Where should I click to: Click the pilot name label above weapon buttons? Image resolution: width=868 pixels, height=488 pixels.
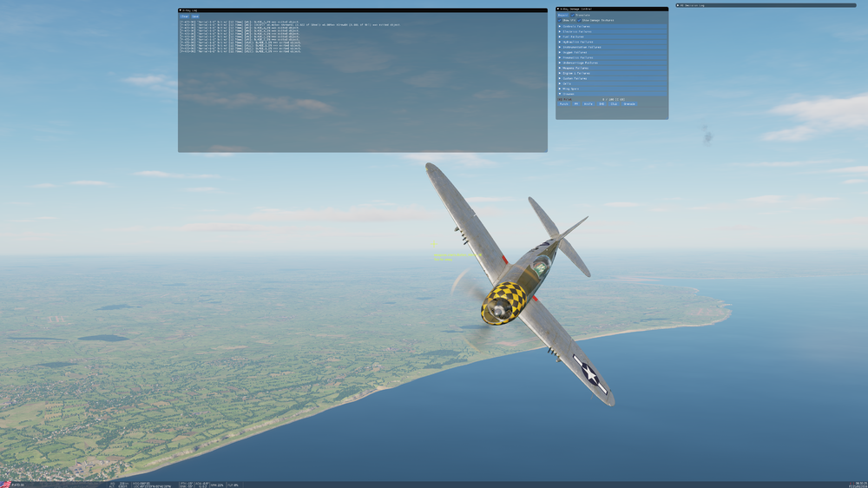(x=565, y=99)
